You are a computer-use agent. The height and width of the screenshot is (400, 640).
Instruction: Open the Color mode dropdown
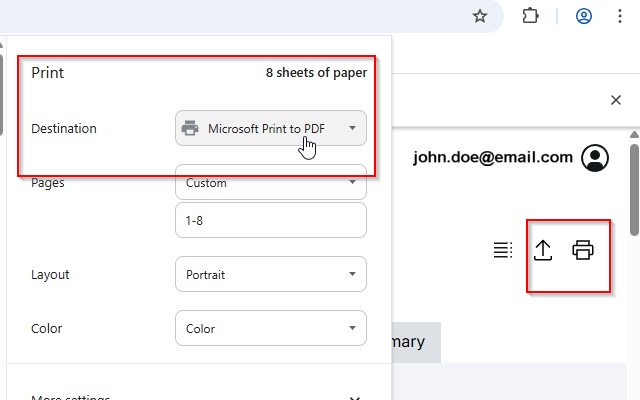[270, 328]
